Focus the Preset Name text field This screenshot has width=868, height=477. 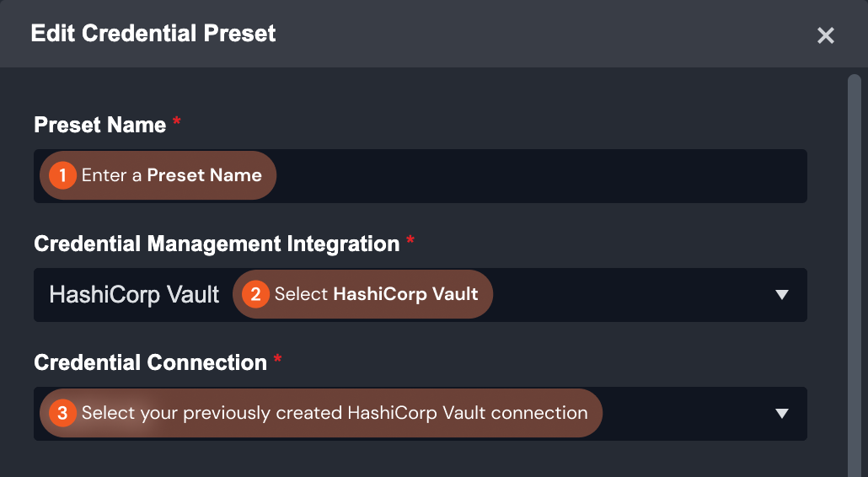539,176
